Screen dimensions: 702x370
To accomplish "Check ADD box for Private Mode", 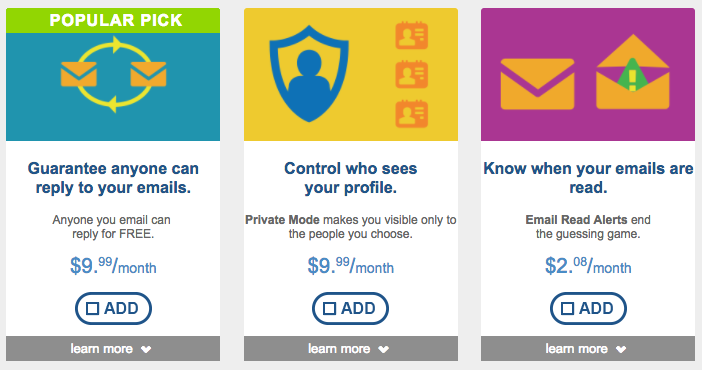I will pyautogui.click(x=350, y=308).
